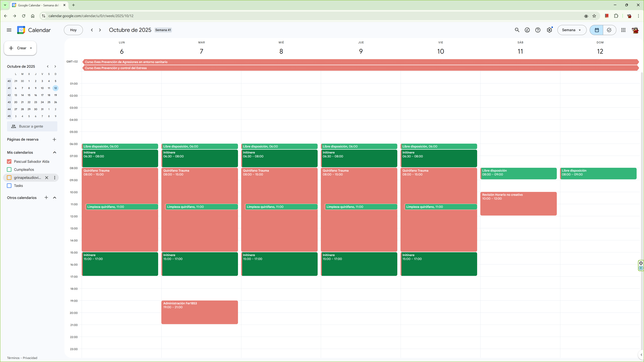Click the calendar search magnifier icon
The height and width of the screenshot is (362, 644).
tap(517, 30)
